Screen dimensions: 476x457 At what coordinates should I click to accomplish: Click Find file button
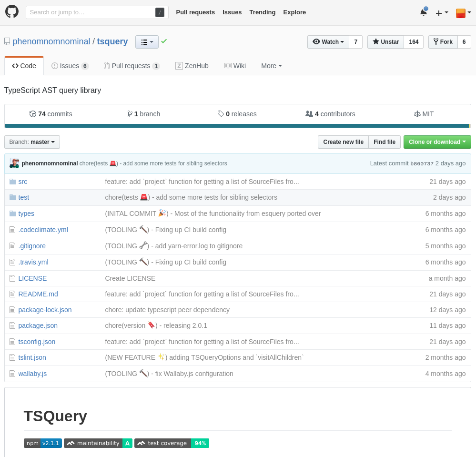coord(385,142)
